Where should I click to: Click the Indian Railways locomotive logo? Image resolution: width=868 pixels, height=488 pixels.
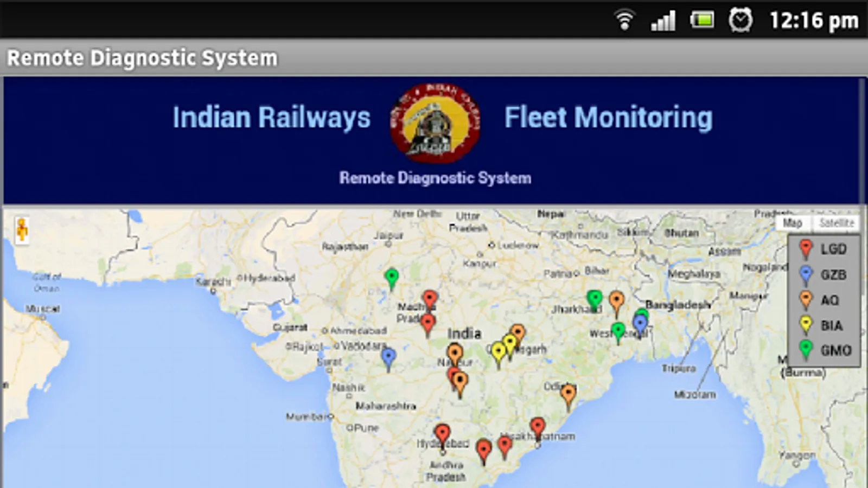tap(435, 123)
